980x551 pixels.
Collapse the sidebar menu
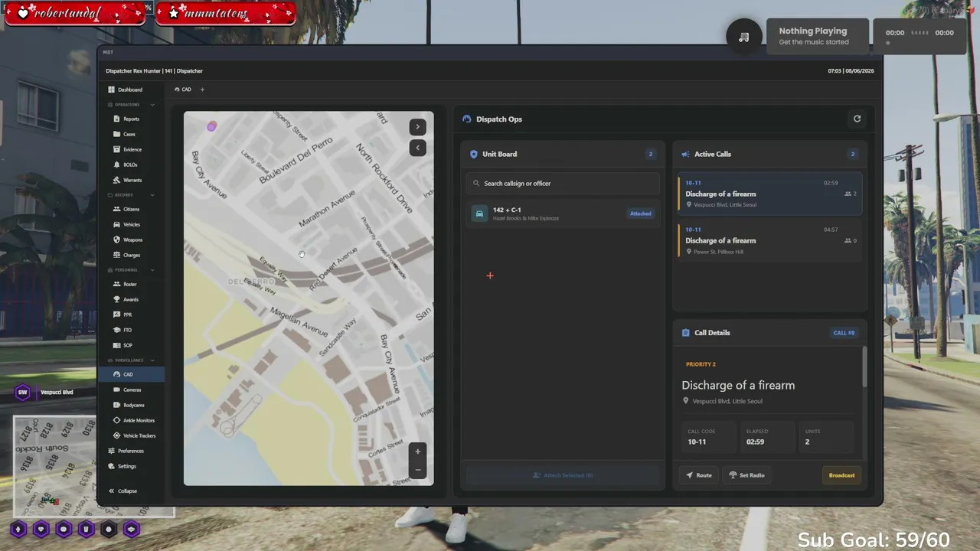122,491
